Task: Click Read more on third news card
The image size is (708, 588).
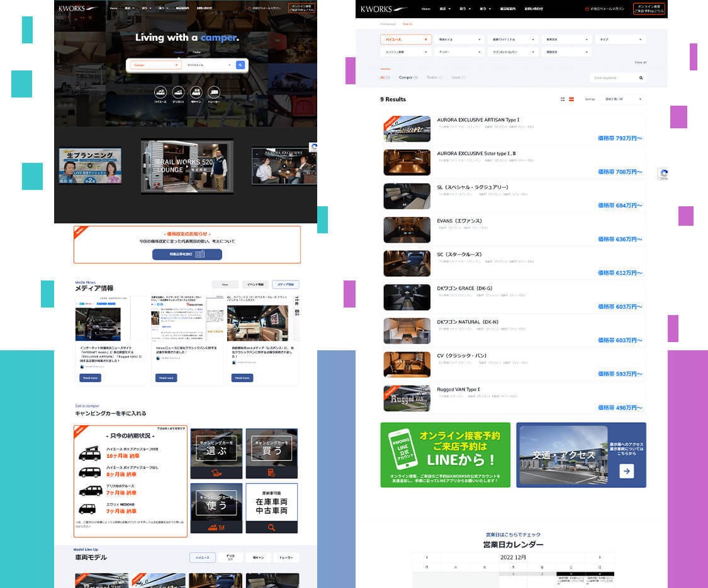Action: point(242,378)
